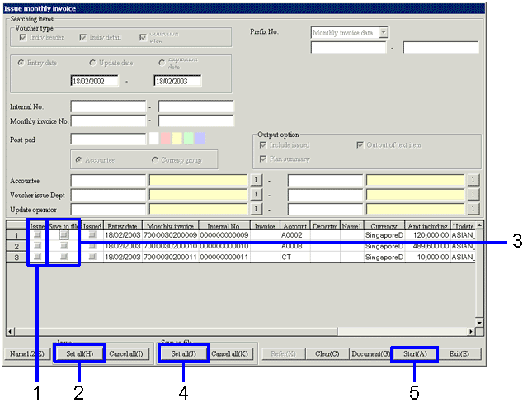Screen dimensions: 532x407
Task: Select the Update date radio button
Action: pos(92,63)
